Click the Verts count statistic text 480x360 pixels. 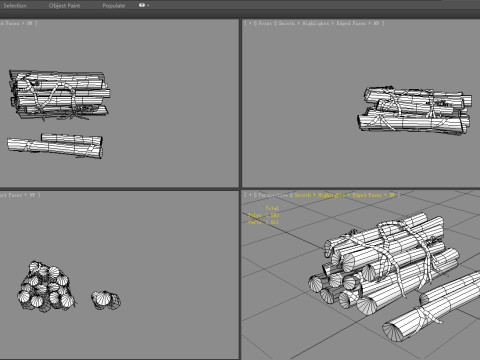(263, 222)
